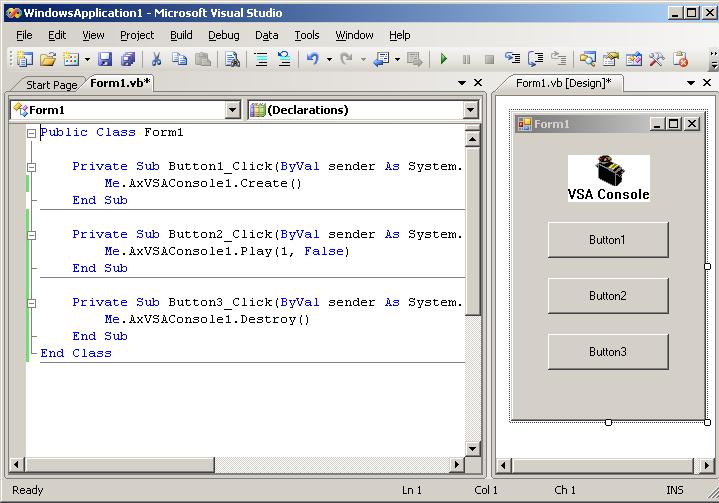
Task: Switch to the Start Page tab
Action: click(x=51, y=85)
